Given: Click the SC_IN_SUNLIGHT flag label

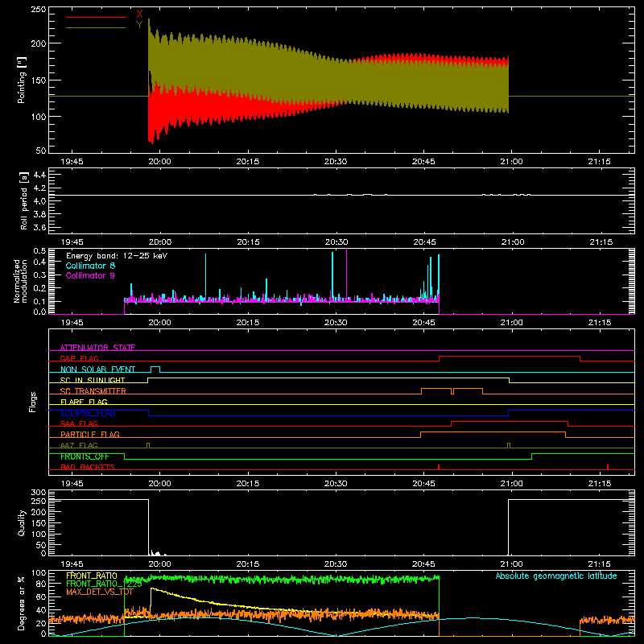Looking at the screenshot, I should 93,380.
